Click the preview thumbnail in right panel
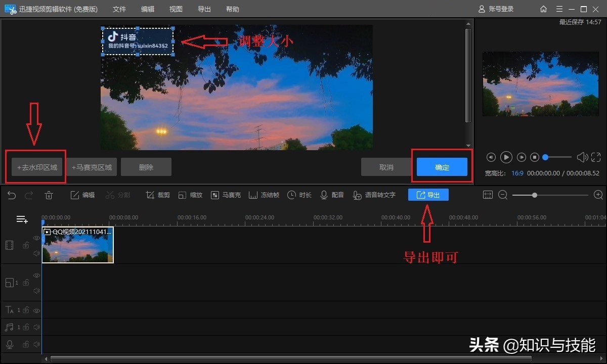This screenshot has height=364, width=607. [540, 83]
